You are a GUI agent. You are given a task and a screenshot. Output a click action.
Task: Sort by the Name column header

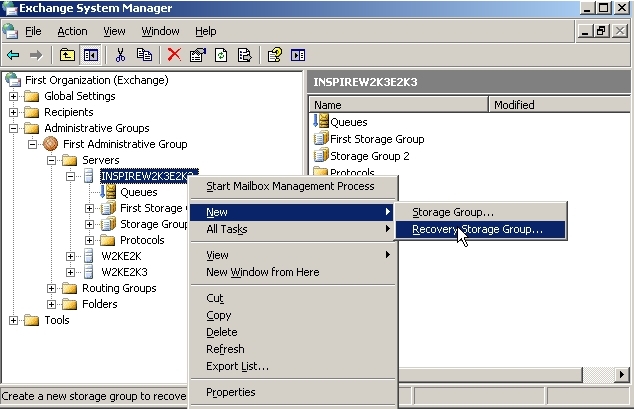(399, 105)
